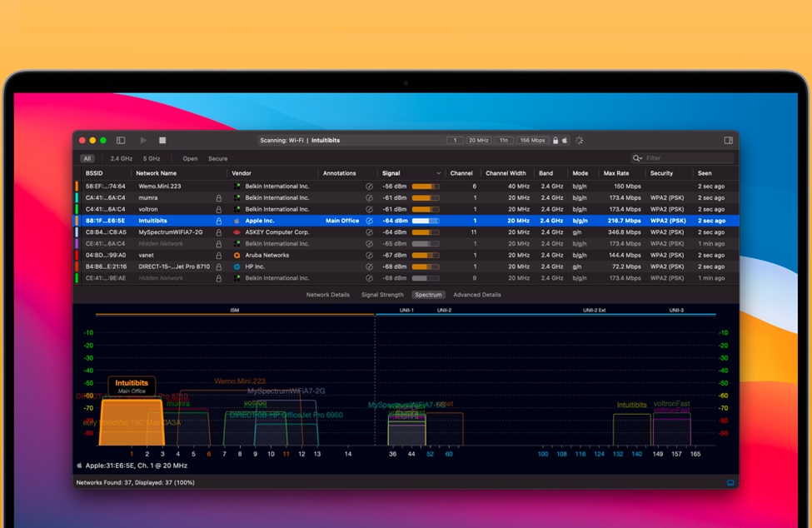Viewport: 812px width, 528px height.
Task: Click the scanning activity spinner icon
Action: point(580,141)
